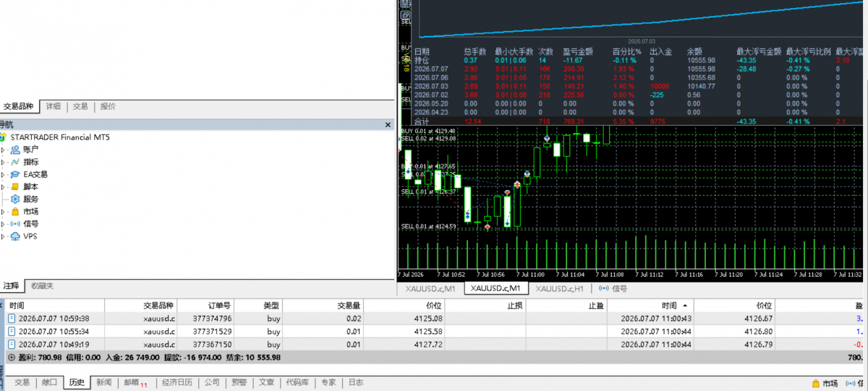The width and height of the screenshot is (868, 391).
Task: Select the 收藏夹 navigator tab
Action: 42,285
